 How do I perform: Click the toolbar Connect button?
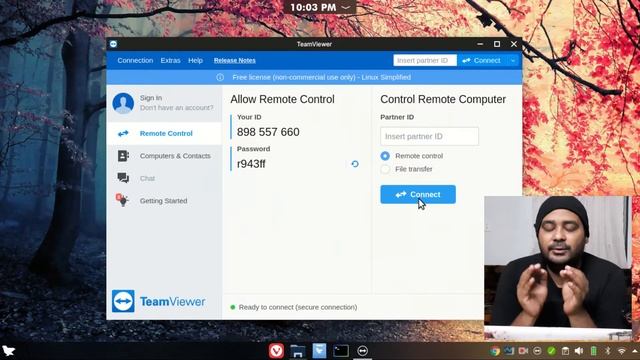point(482,60)
